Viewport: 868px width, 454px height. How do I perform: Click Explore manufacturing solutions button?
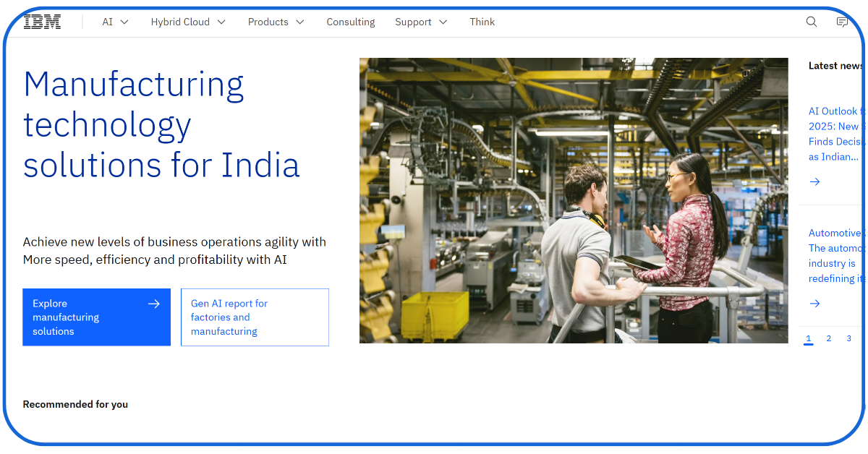pos(96,317)
